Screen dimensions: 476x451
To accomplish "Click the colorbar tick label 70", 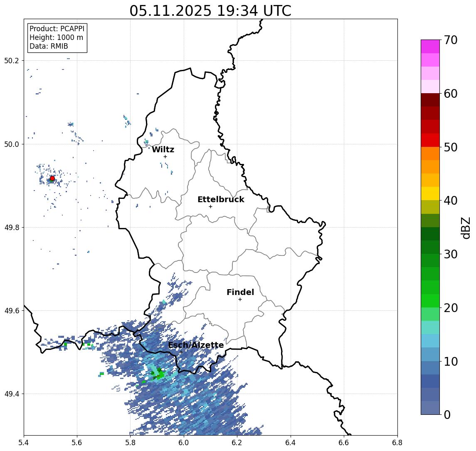I will (451, 40).
